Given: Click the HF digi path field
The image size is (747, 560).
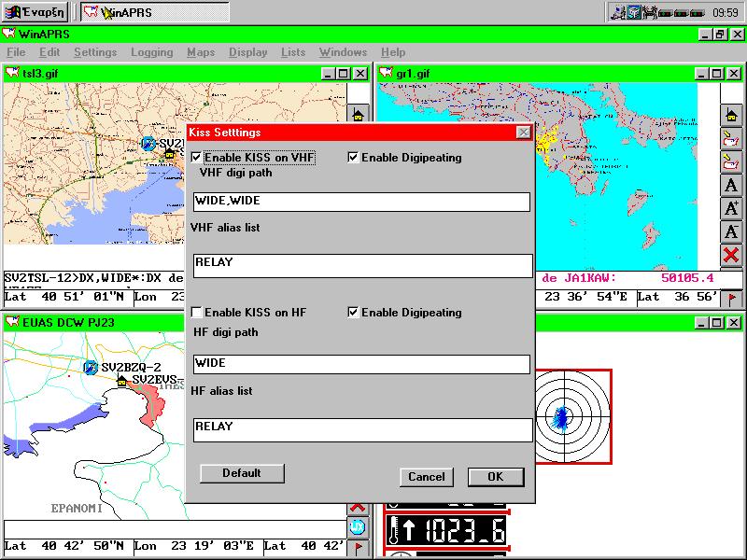Looking at the screenshot, I should coord(361,364).
